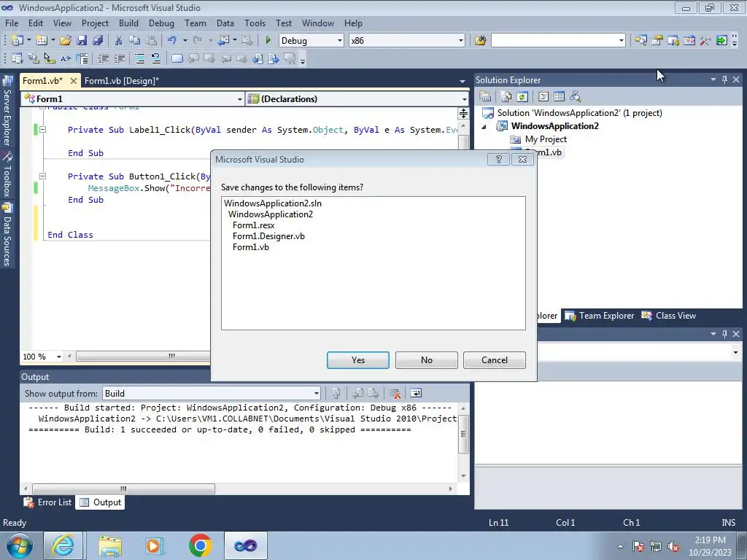The image size is (747, 560).
Task: Collapse the Button1_Click sub region
Action: pos(42,176)
